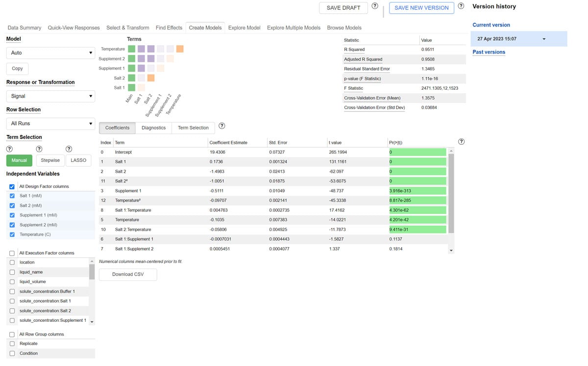Click help icon above Stepwise option

tap(38, 149)
